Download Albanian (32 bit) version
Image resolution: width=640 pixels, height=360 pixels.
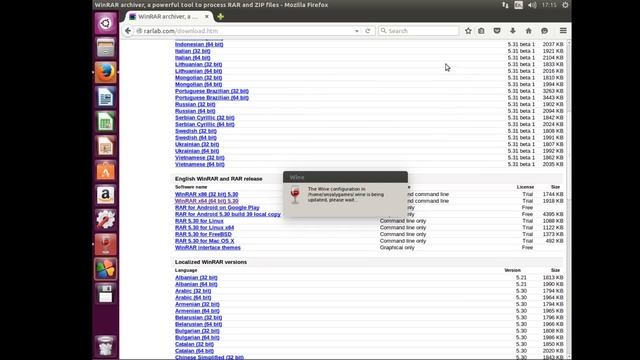coord(196,278)
